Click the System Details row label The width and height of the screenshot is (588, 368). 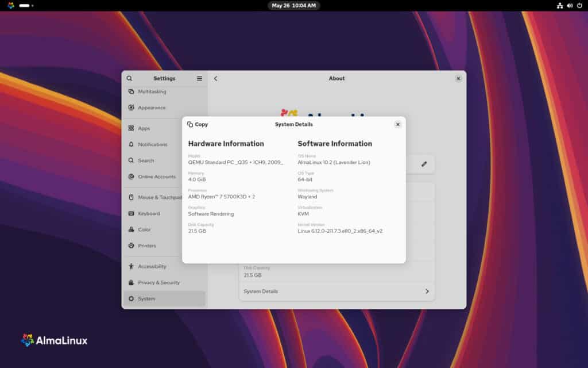(261, 292)
